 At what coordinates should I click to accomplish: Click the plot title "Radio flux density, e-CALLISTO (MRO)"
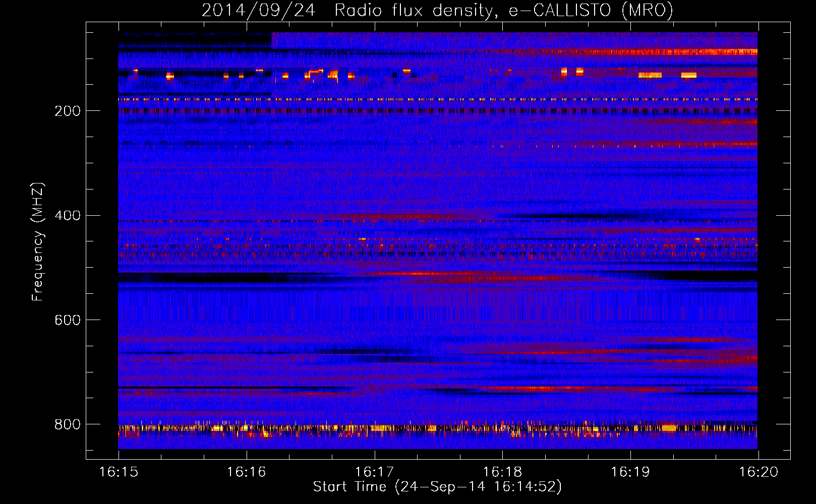click(504, 11)
